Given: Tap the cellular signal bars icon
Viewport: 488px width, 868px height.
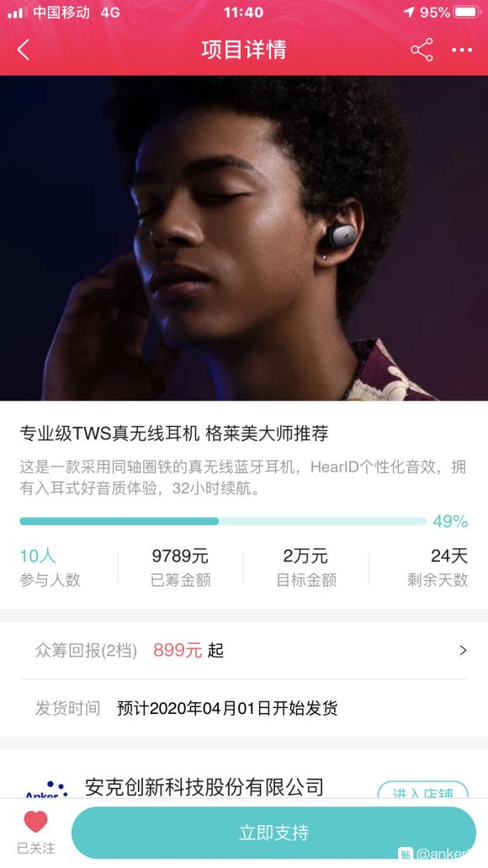Looking at the screenshot, I should 17,12.
